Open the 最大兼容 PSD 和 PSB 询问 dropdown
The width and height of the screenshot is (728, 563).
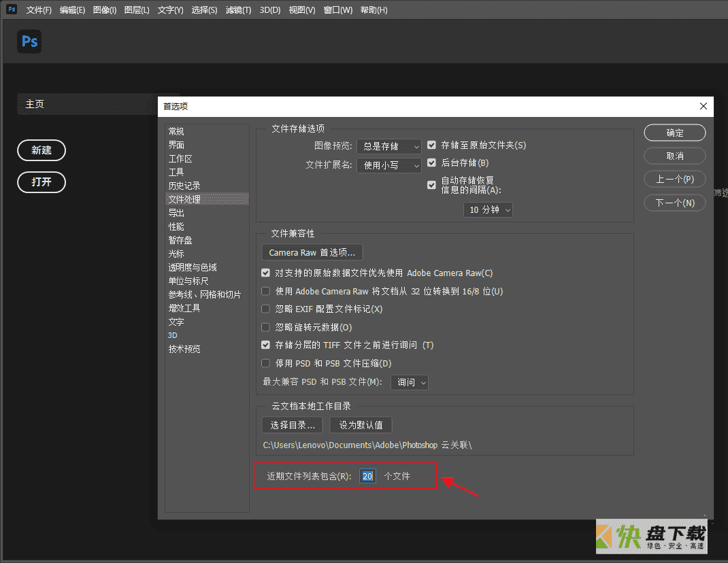(410, 382)
